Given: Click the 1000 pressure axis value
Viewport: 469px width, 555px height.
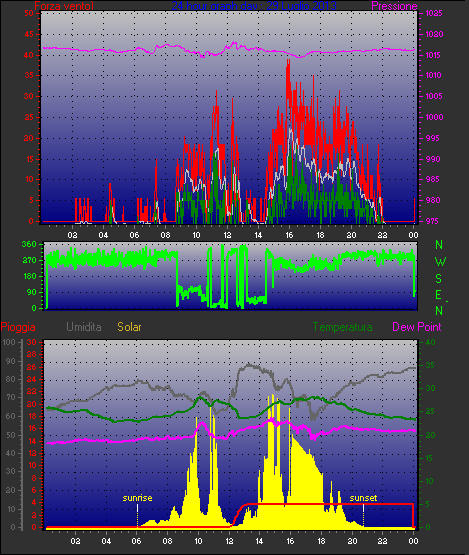Looking at the screenshot, I should (434, 117).
